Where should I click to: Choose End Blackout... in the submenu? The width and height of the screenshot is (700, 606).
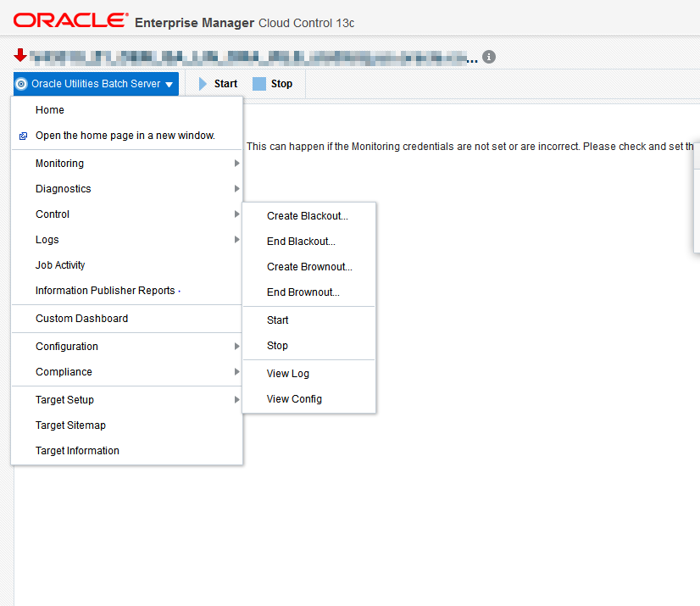point(309,242)
